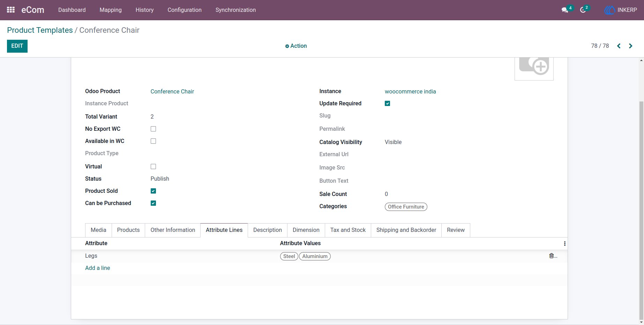
Task: Open the Office Furniture category tag
Action: 406,207
